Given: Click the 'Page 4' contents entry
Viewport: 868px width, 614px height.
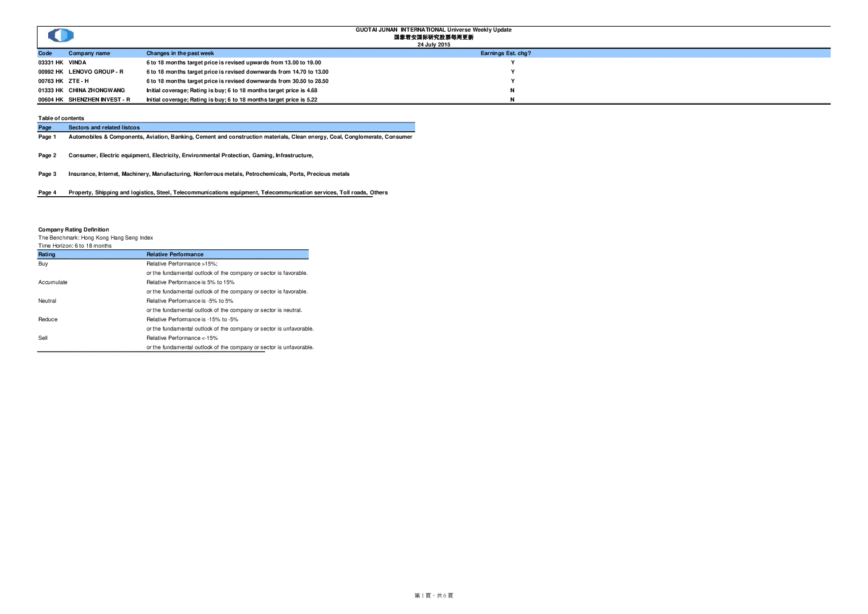Looking at the screenshot, I should point(47,192).
